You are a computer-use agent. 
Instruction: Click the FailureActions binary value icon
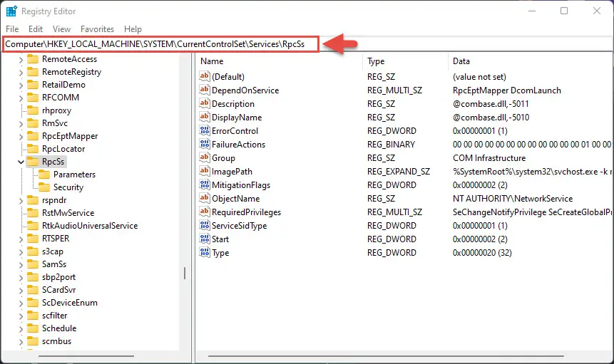pos(205,145)
